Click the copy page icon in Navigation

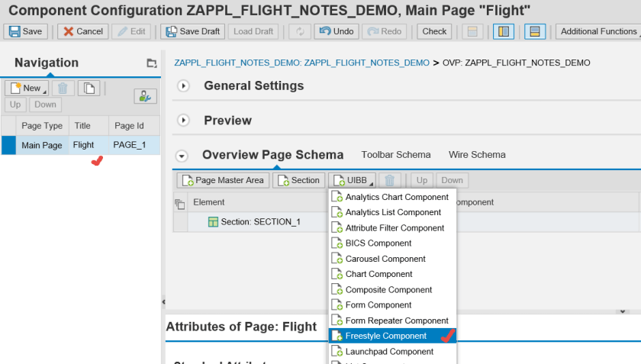pos(89,88)
